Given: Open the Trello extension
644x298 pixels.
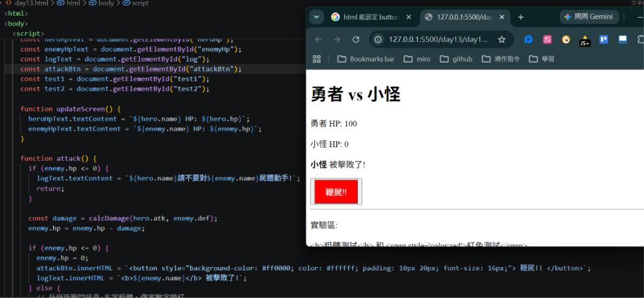Looking at the screenshot, I should point(603,40).
